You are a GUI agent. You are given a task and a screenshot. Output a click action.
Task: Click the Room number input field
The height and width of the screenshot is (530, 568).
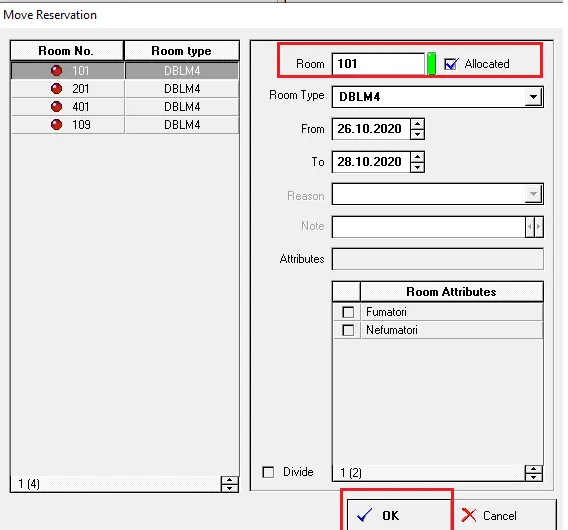pos(378,64)
